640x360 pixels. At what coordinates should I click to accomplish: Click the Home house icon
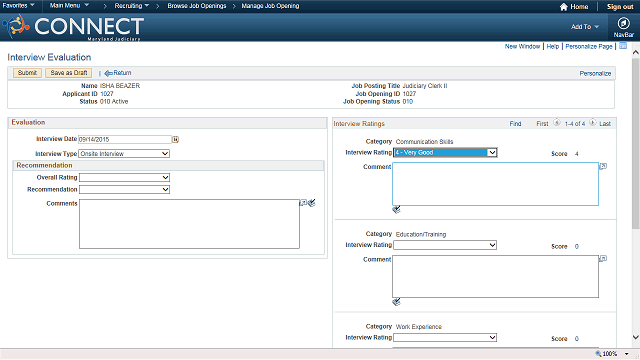[564, 7]
